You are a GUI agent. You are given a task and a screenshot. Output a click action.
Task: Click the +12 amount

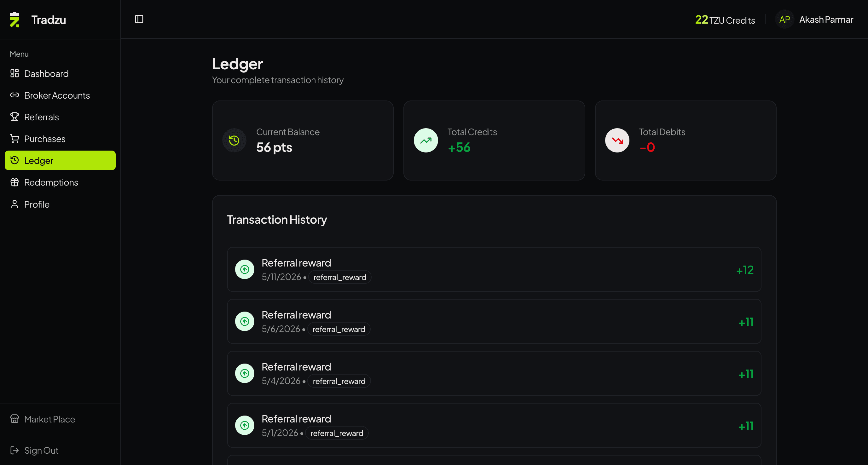click(x=745, y=270)
